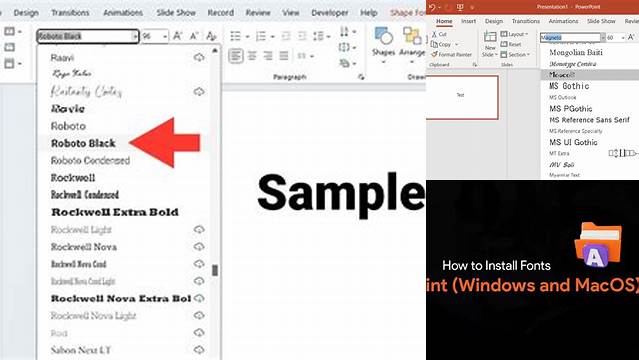
Task: Toggle Justify paragraph alignment
Action: [x=284, y=55]
